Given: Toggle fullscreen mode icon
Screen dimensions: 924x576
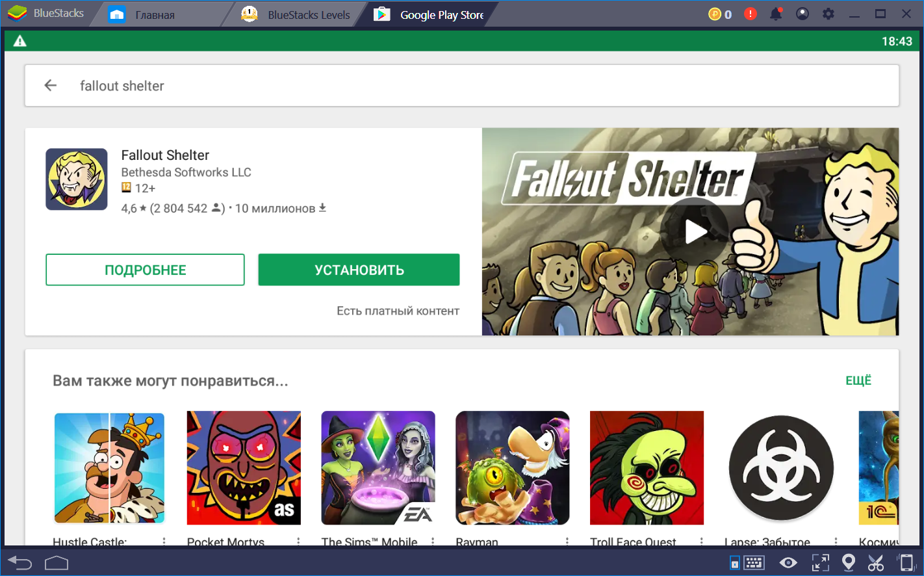Looking at the screenshot, I should click(x=821, y=562).
